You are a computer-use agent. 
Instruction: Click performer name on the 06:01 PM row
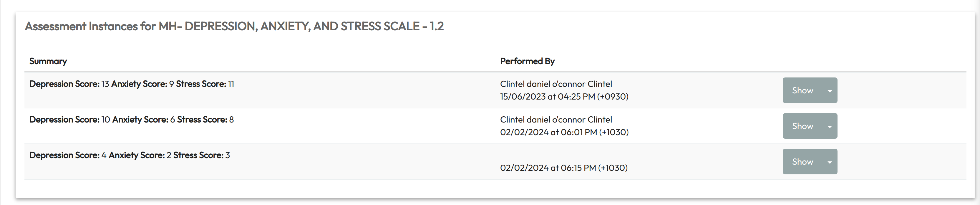point(556,120)
